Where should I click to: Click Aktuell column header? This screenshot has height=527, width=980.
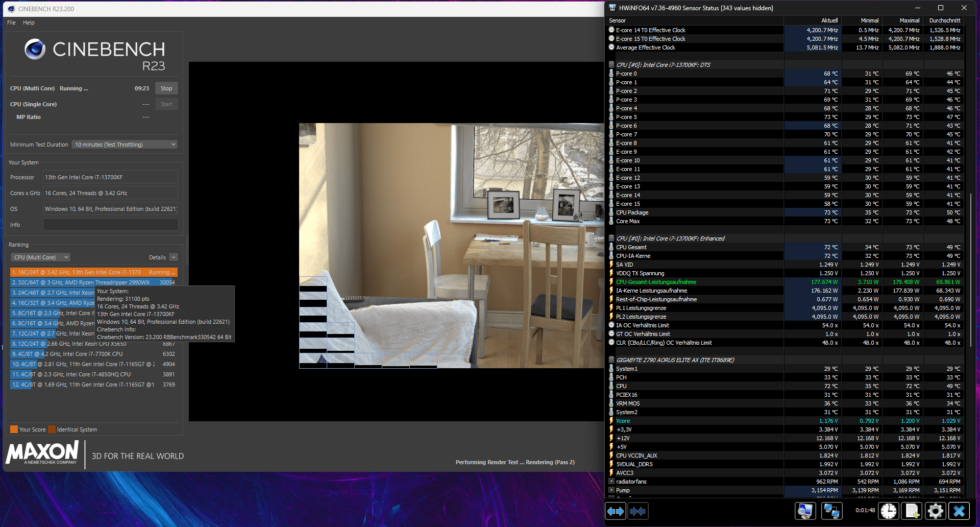812,20
